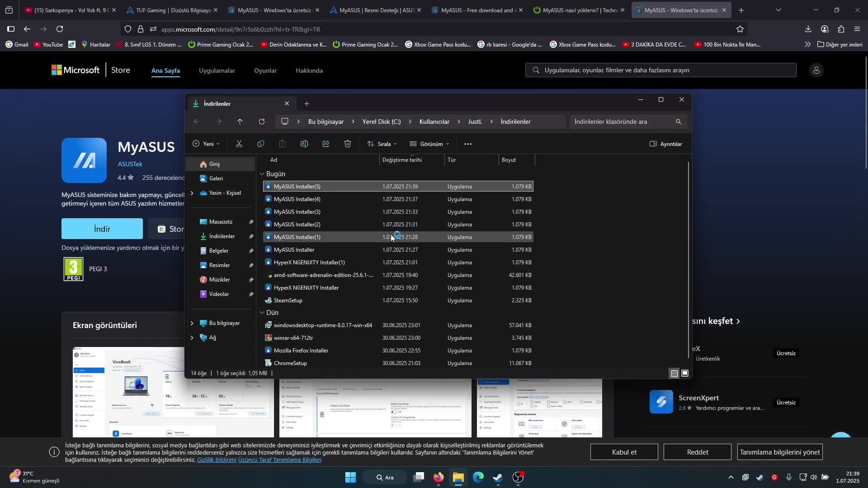Click the Copy icon in Explorer toolbar
Screen dimensions: 868x488
coord(261,144)
